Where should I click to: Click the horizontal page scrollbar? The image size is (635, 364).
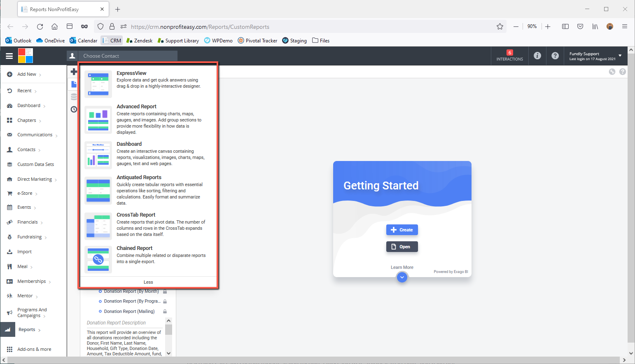314,360
